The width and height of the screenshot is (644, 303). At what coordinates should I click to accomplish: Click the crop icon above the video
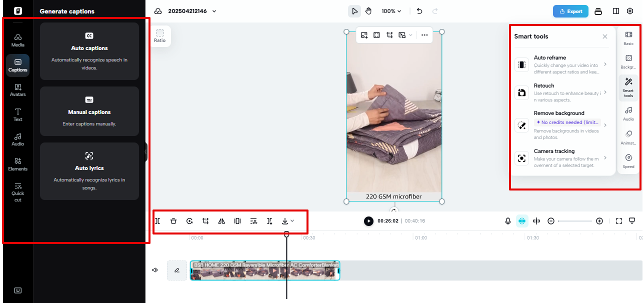pos(389,35)
